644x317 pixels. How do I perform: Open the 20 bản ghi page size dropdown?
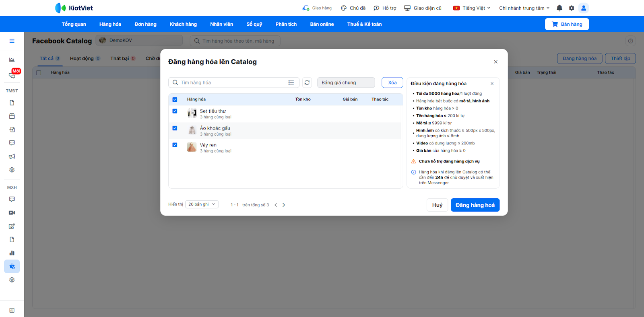coord(202,204)
